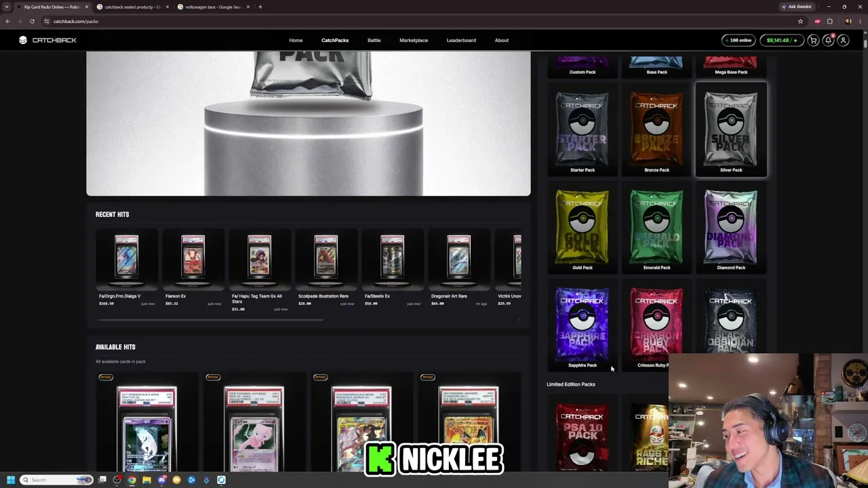Click the Ask Gemini button

797,7
